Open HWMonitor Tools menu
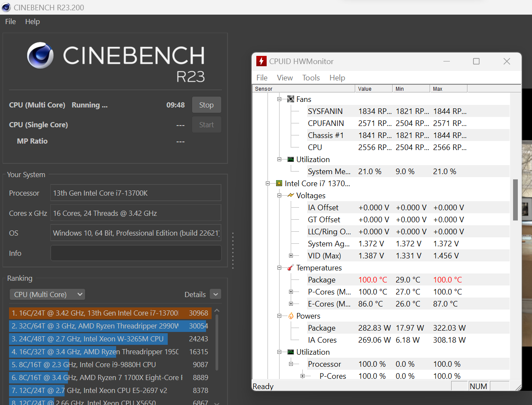The image size is (532, 405). (311, 77)
